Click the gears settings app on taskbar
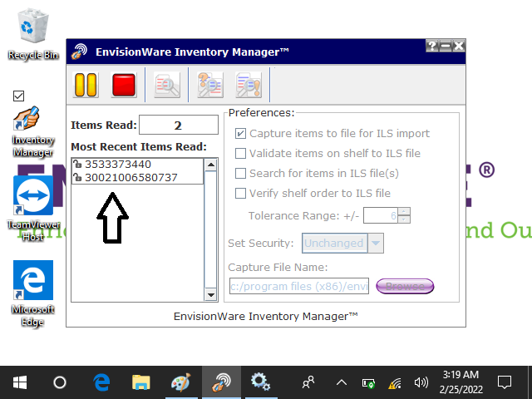The image size is (532, 399). 260,382
